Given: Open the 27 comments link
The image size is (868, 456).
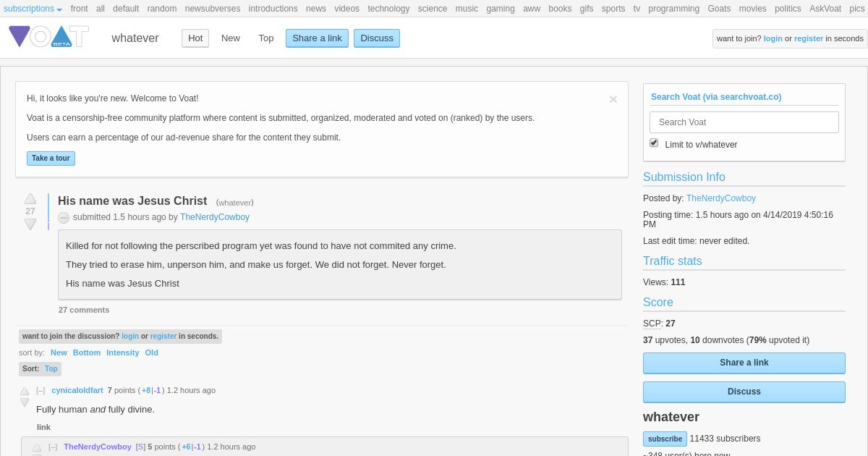Looking at the screenshot, I should [84, 310].
